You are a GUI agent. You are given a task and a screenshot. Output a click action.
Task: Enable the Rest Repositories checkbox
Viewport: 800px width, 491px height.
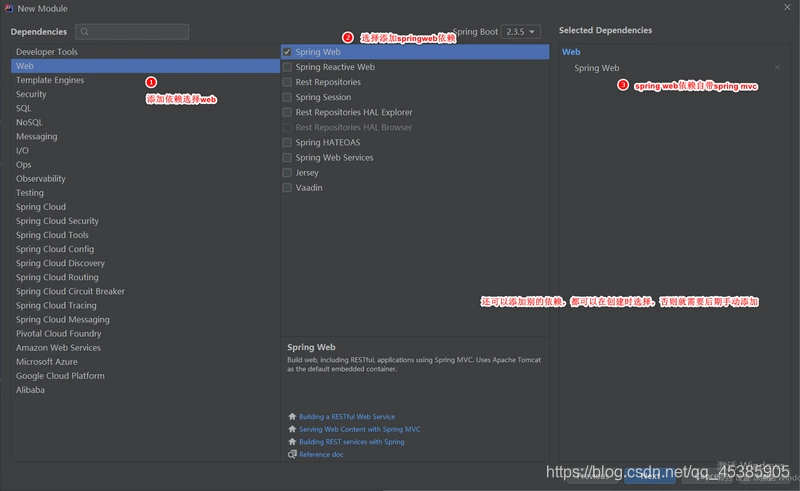[x=287, y=82]
